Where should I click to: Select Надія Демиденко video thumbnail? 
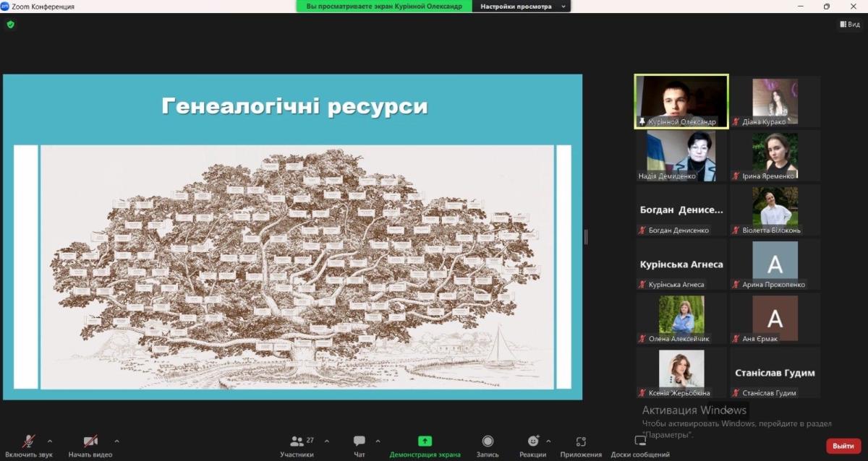pyautogui.click(x=681, y=155)
